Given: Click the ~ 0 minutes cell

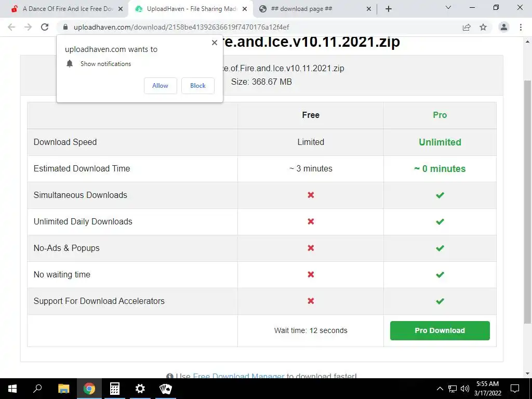Looking at the screenshot, I should pos(440,169).
